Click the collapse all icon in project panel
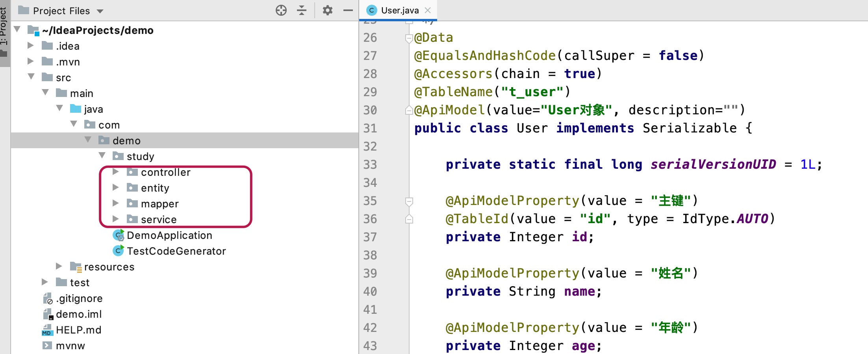Image resolution: width=868 pixels, height=354 pixels. [x=302, y=10]
